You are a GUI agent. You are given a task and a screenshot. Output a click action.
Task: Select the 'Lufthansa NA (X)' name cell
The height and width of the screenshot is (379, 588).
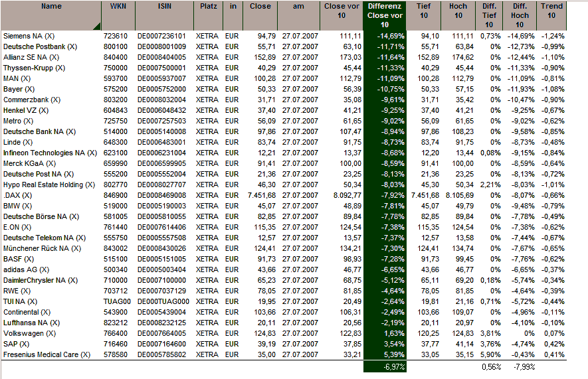click(31, 323)
